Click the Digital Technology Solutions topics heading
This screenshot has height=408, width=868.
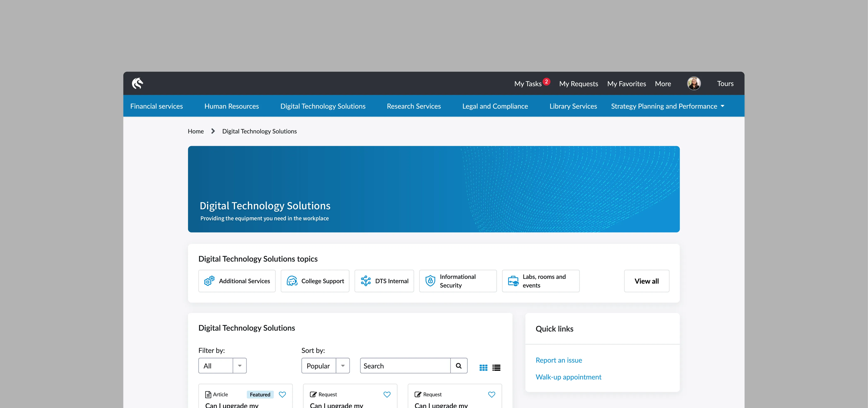(258, 259)
